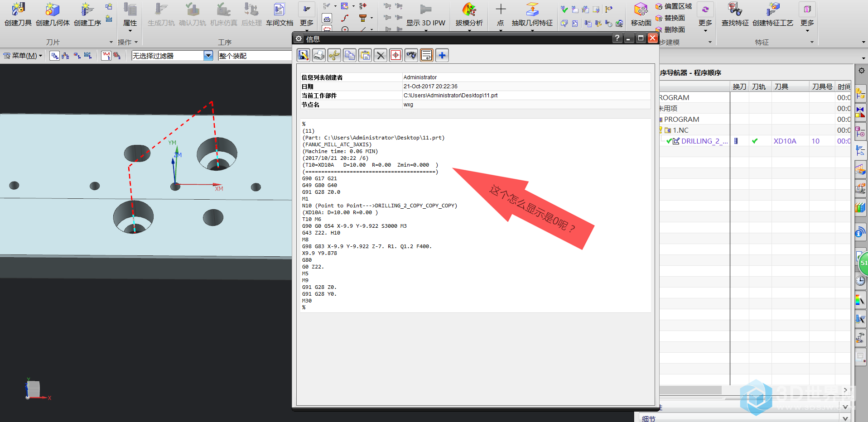The height and width of the screenshot is (422, 868).
Task: Open the Reuse Library books tab in resource bar
Action: click(860, 207)
